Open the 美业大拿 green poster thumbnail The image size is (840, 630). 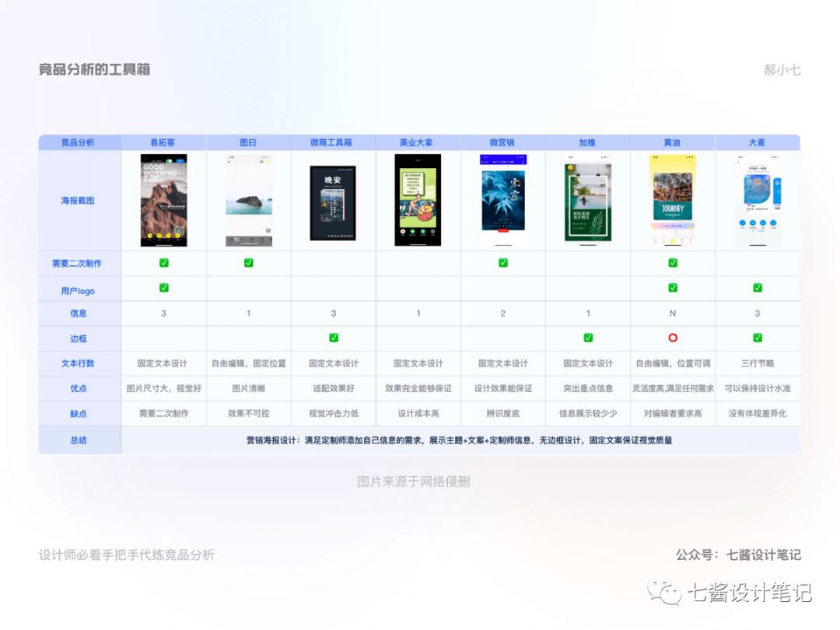[418, 201]
